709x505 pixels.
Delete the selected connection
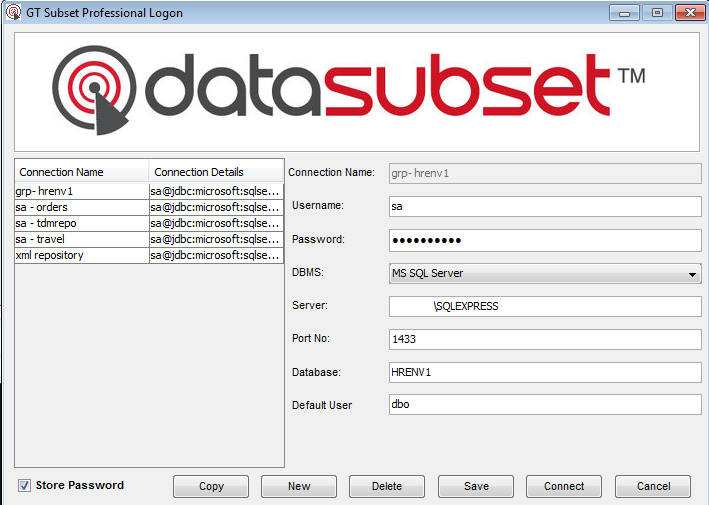point(387,486)
